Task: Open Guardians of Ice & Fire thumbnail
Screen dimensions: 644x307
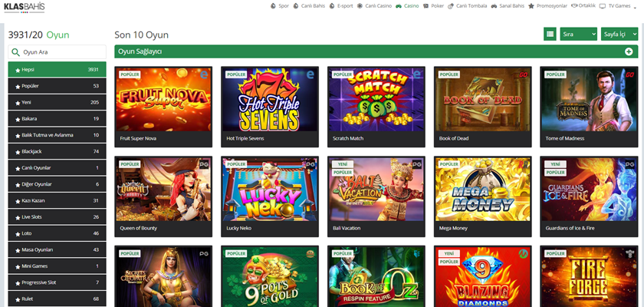Action: pyautogui.click(x=589, y=189)
